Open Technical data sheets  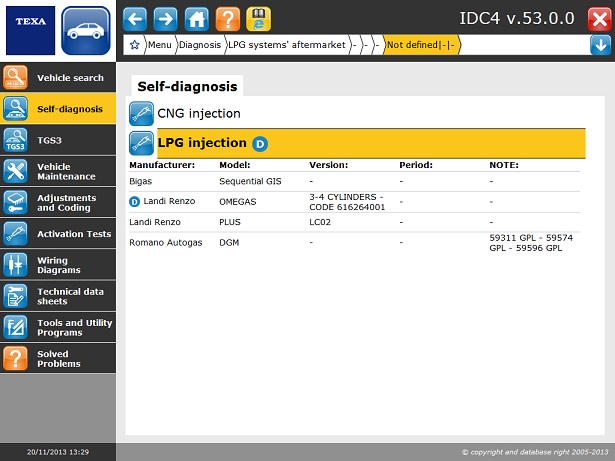click(58, 296)
